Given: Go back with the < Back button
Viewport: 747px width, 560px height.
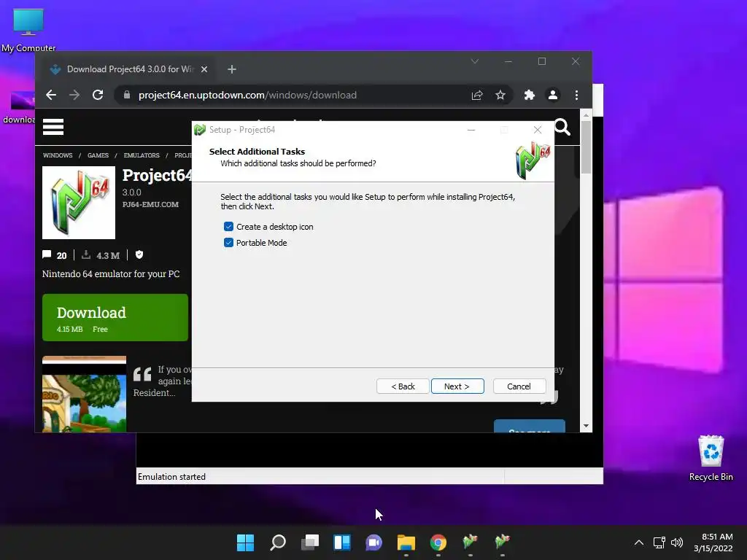Looking at the screenshot, I should pos(403,386).
